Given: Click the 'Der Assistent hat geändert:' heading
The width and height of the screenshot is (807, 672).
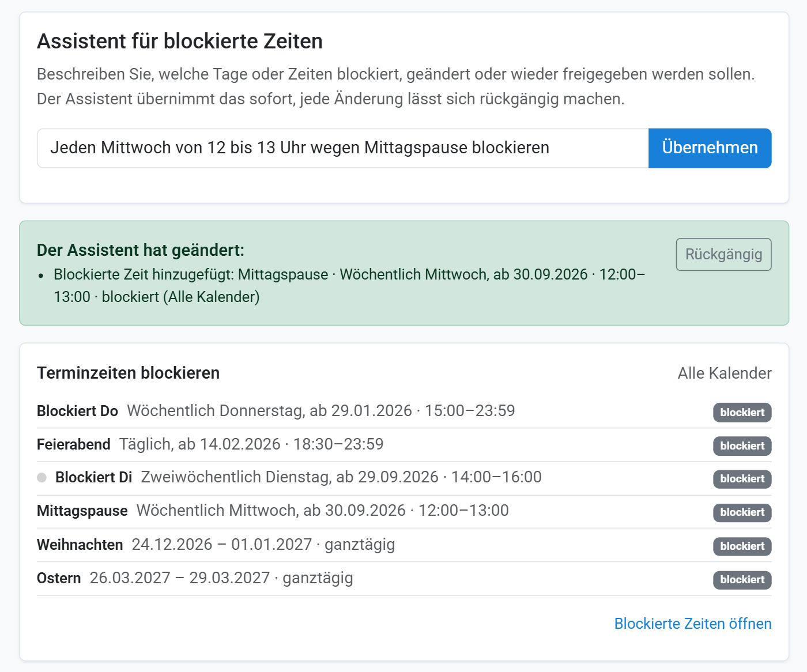Looking at the screenshot, I should 141,250.
